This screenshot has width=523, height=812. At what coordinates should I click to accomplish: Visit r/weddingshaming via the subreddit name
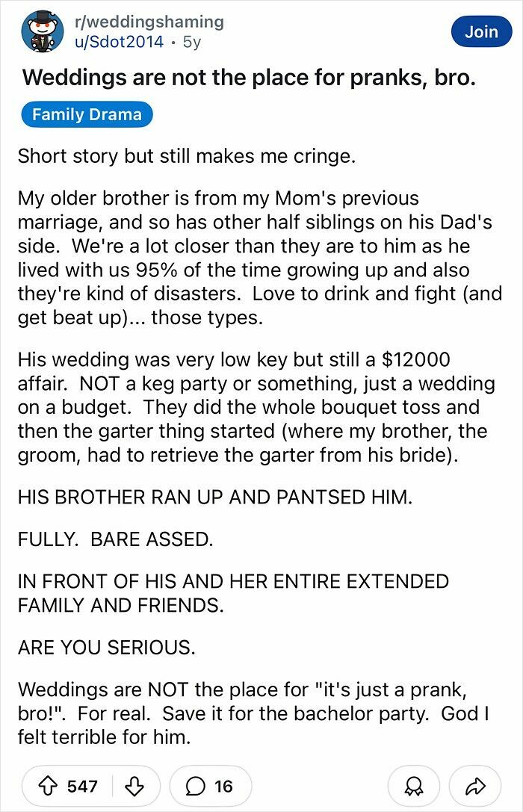[150, 22]
